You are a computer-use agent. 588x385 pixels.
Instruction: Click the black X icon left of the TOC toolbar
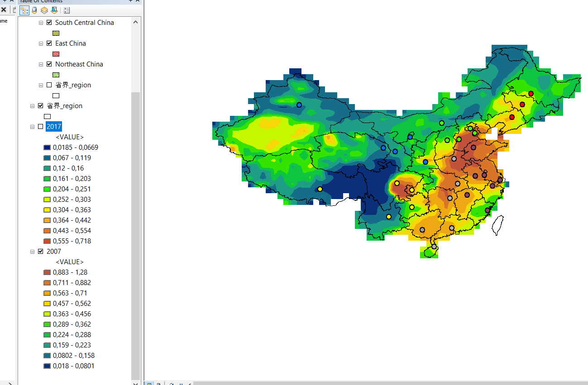click(4, 10)
